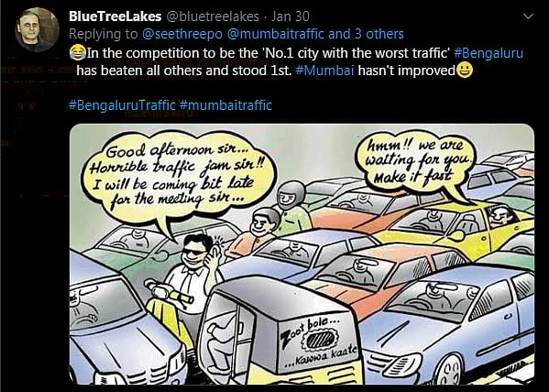Open BlueTreeLakes profile avatar
Viewport: 549px width, 392px height.
pyautogui.click(x=37, y=29)
